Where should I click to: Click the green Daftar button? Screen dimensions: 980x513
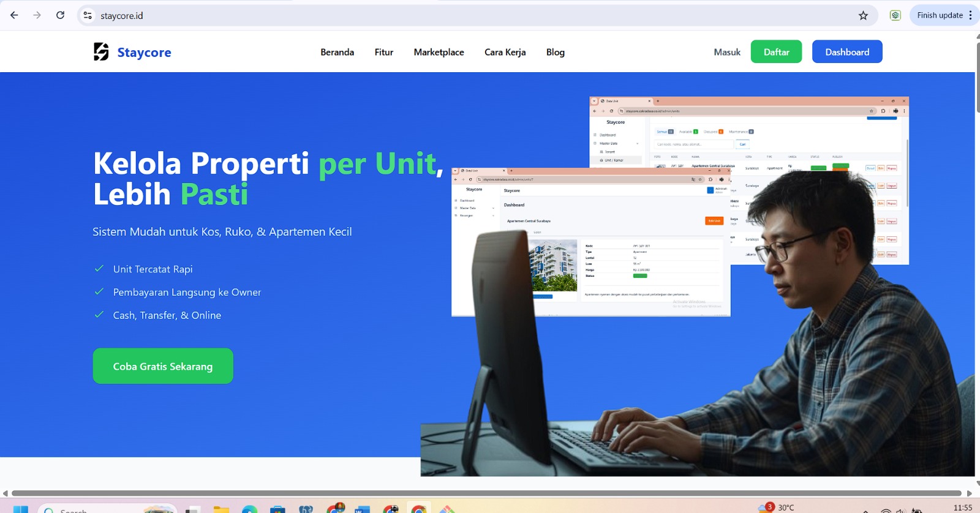click(777, 52)
